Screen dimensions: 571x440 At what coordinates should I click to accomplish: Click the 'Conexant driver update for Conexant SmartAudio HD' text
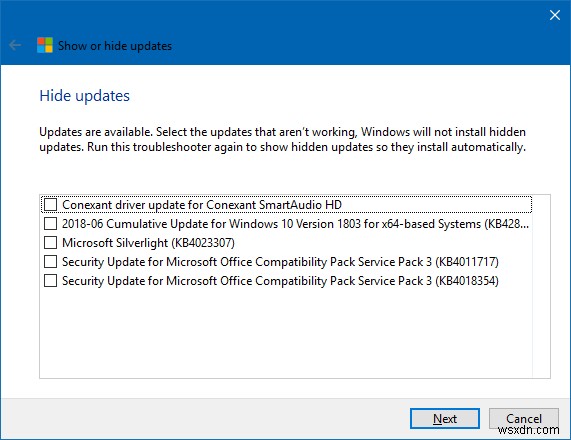202,205
